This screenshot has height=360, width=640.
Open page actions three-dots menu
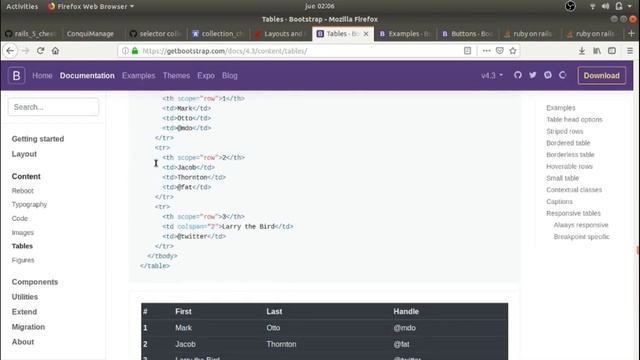click(486, 51)
